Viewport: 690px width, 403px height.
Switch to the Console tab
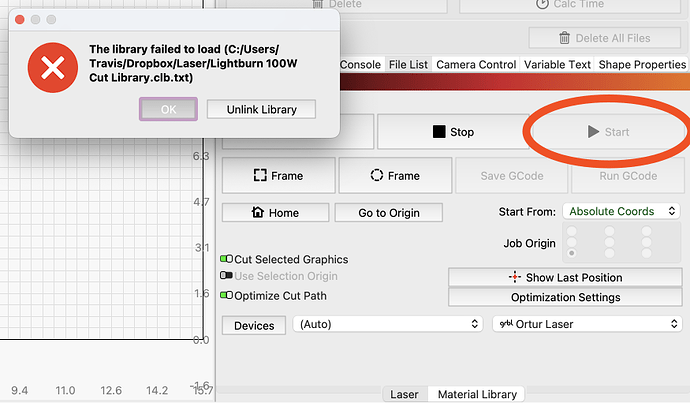(x=360, y=65)
